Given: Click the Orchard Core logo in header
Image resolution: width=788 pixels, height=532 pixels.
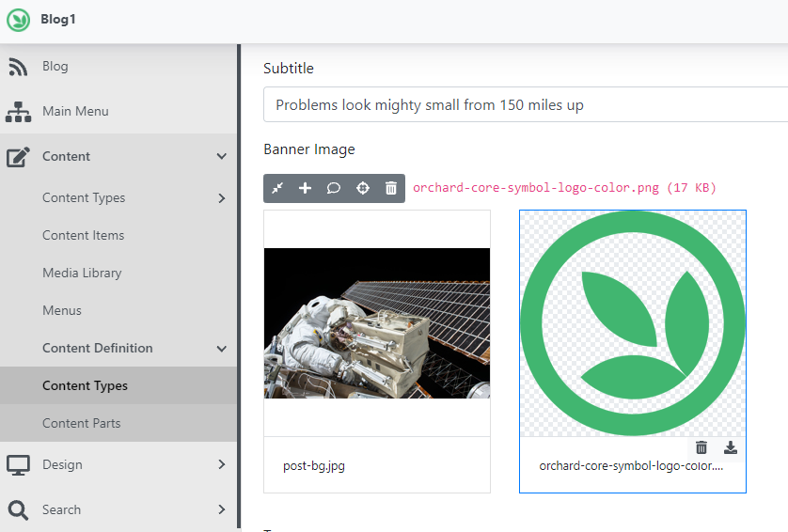Looking at the screenshot, I should [x=19, y=20].
